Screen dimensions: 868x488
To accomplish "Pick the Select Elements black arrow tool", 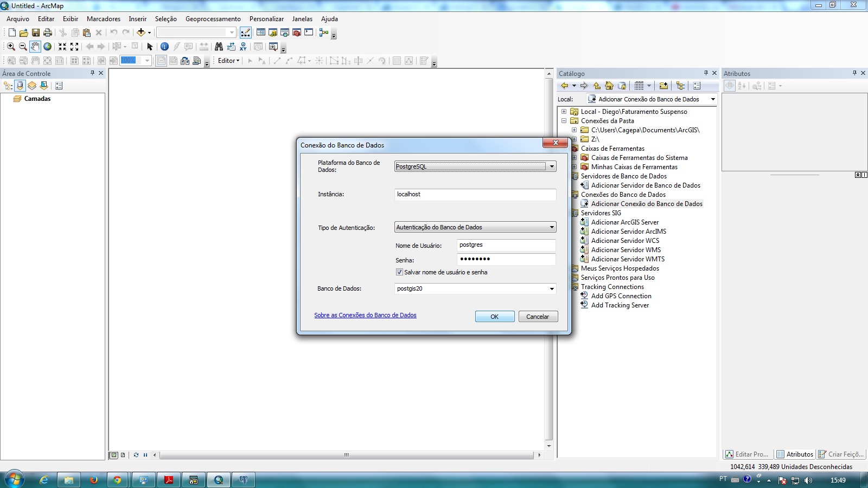I will [x=150, y=47].
